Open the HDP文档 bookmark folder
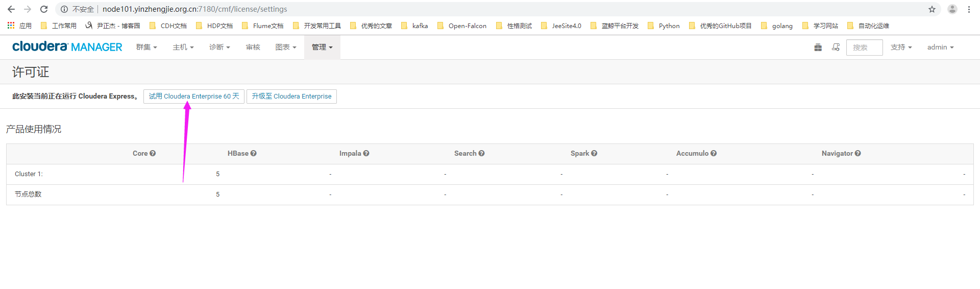Viewport: 980px width, 289px height. point(214,26)
